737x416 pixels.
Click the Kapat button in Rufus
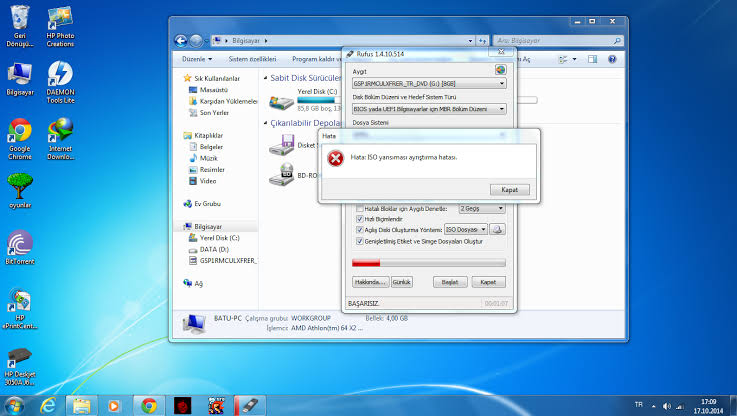pyautogui.click(x=488, y=282)
